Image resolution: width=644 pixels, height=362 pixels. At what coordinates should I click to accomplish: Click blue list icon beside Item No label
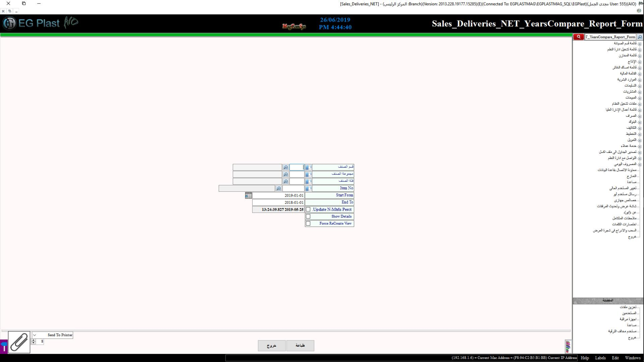308,189
